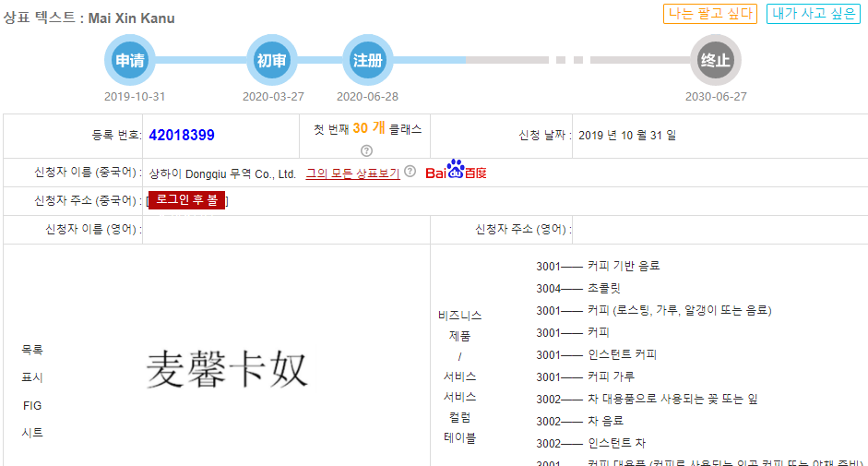The height and width of the screenshot is (466, 868).
Task: Open registration number 42018399
Action: (x=182, y=136)
